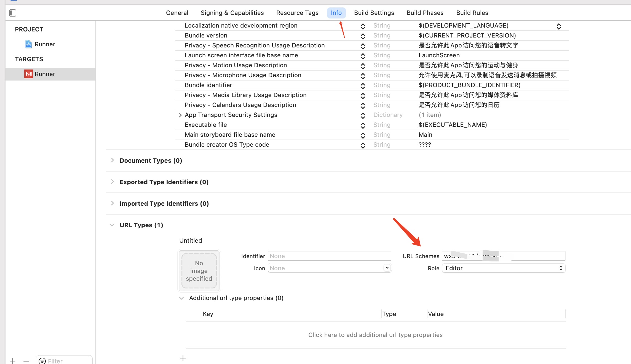This screenshot has height=364, width=631.
Task: Click the Identifier text field
Action: tap(329, 256)
